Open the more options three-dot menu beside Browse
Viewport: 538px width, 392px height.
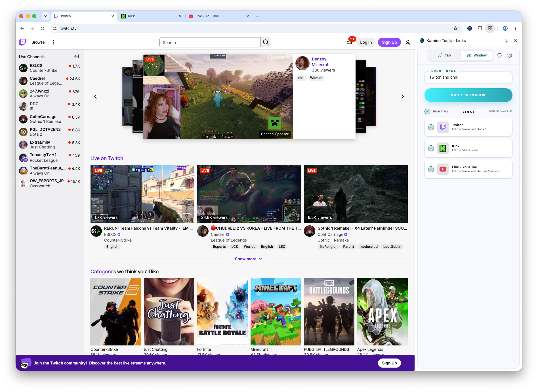click(x=54, y=42)
